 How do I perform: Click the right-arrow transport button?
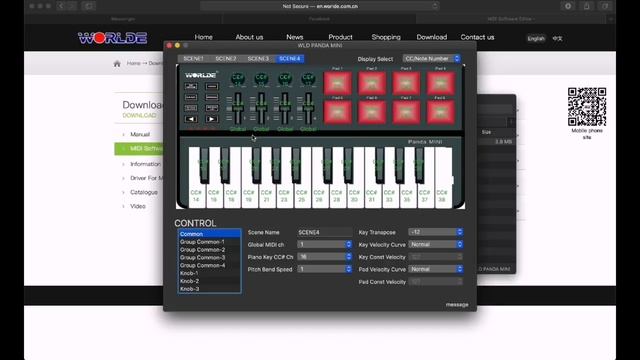[x=211, y=119]
